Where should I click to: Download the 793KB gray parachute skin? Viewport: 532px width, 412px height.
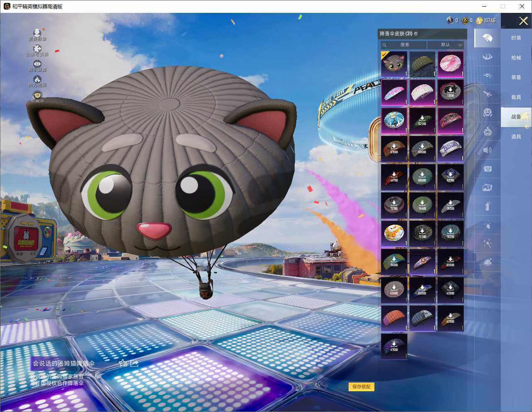(x=451, y=206)
